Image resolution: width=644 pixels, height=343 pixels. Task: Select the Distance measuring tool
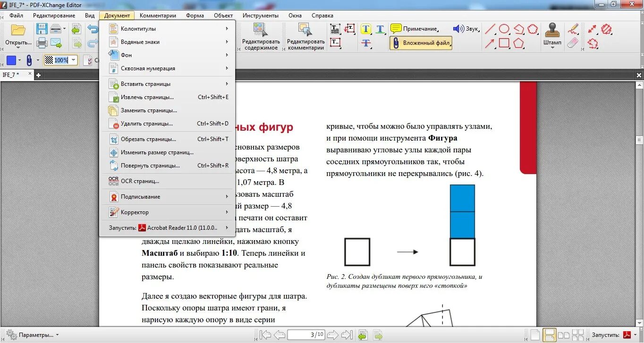[x=593, y=29]
